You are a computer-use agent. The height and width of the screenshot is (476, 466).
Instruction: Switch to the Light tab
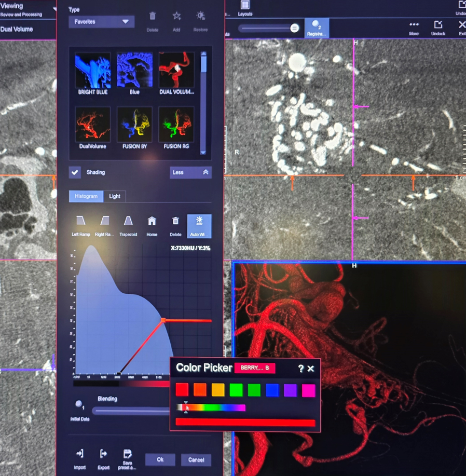point(115,196)
